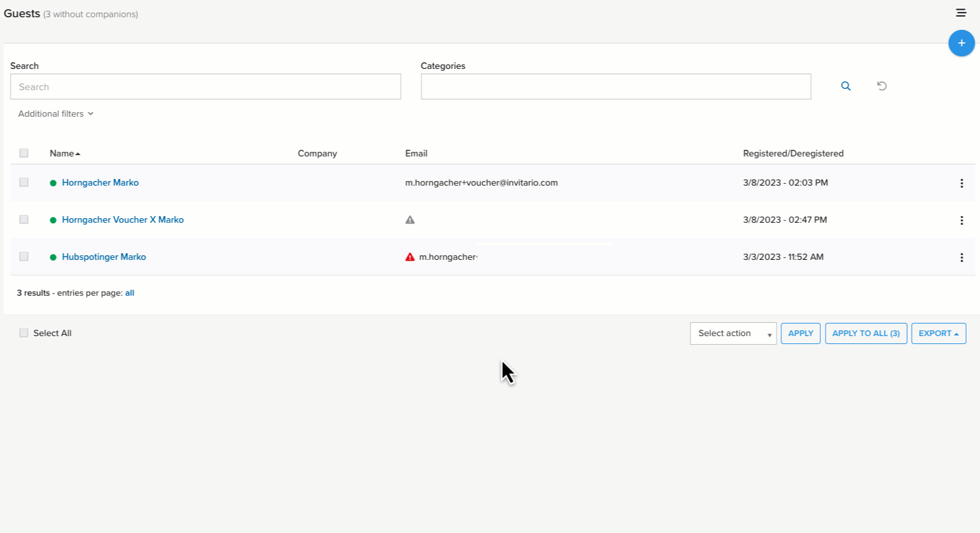The width and height of the screenshot is (980, 533).
Task: Check the table header select checkbox
Action: coord(24,153)
